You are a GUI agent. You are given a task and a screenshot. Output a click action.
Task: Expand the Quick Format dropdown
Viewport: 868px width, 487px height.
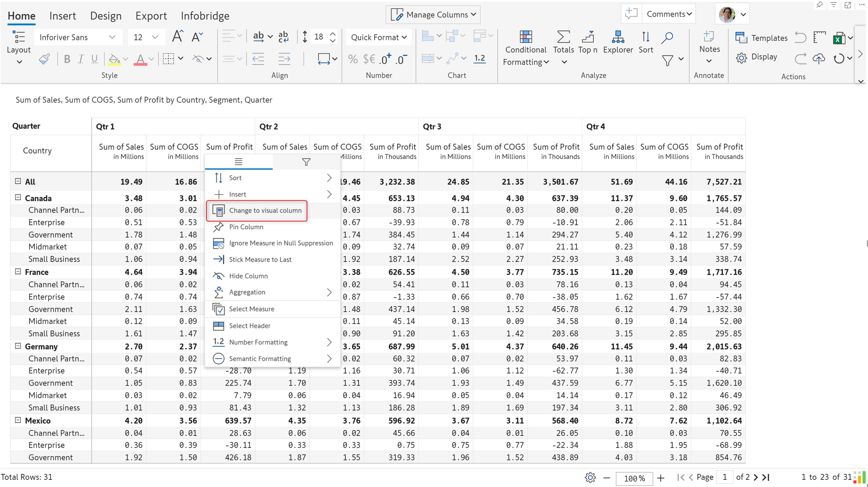[x=379, y=37]
